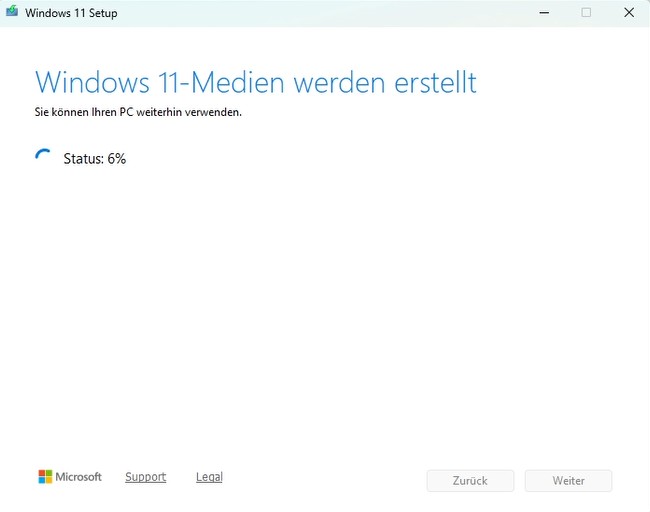The image size is (650, 512).
Task: Click the Zurück button
Action: (x=470, y=480)
